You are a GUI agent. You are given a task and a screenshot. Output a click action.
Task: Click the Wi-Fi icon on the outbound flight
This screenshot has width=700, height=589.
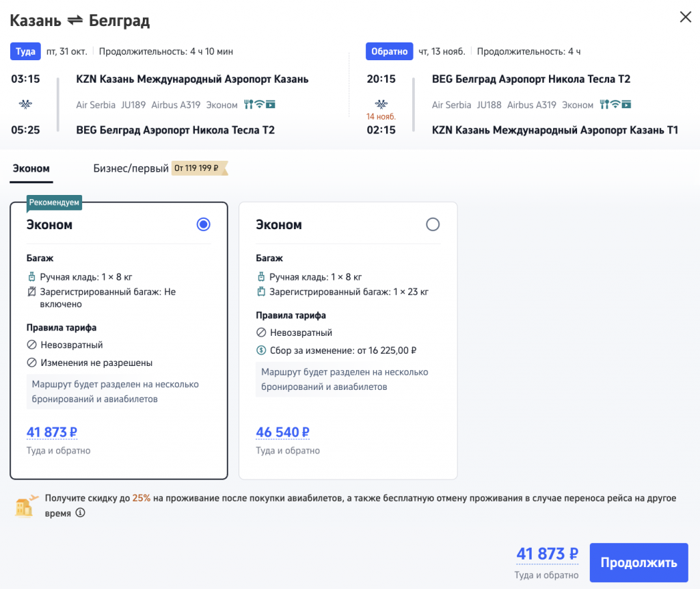point(259,105)
